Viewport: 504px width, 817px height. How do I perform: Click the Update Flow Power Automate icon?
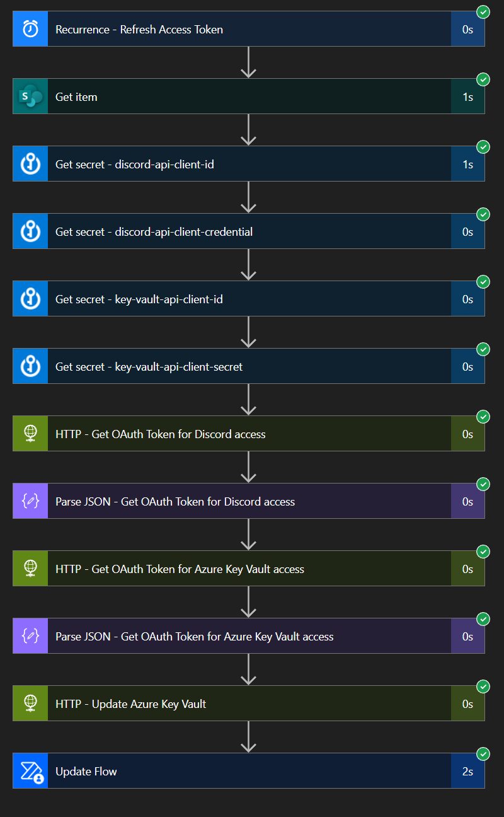coord(28,770)
